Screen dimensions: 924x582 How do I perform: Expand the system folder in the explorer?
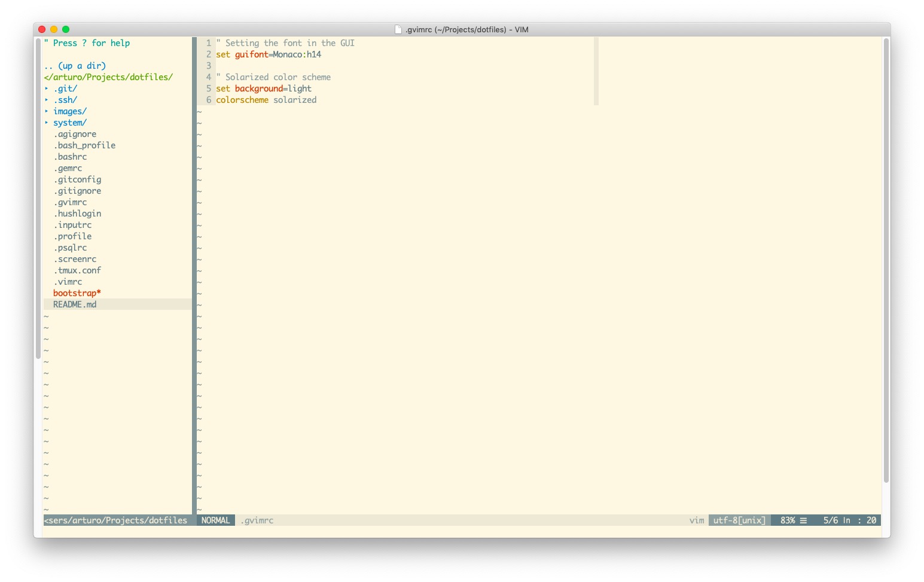tap(69, 122)
